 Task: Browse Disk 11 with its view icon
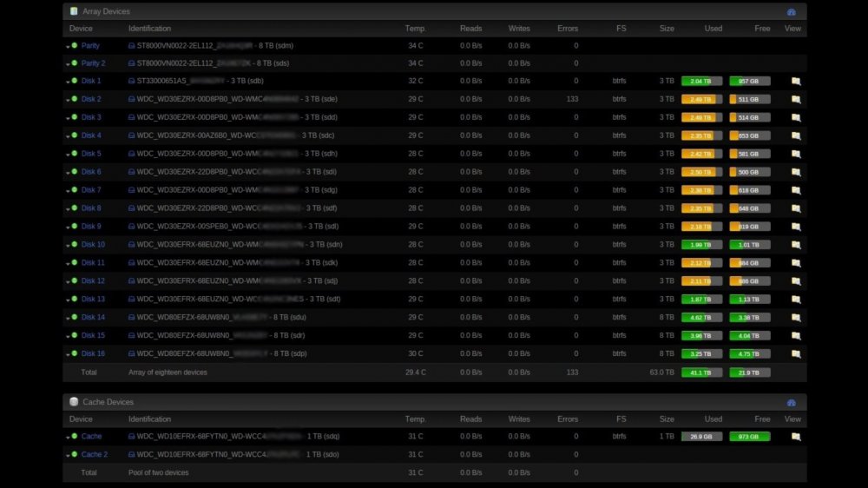coord(795,263)
